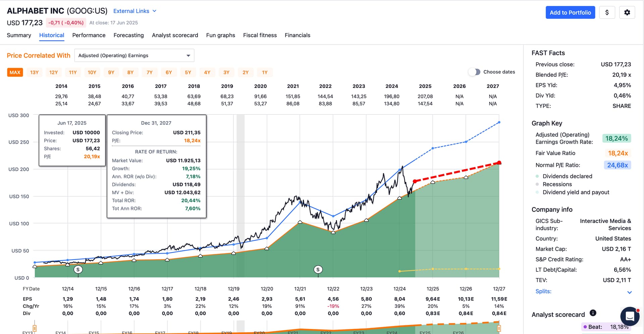This screenshot has width=644, height=334.
Task: Click the red forecast start dot
Action: [x=415, y=181]
